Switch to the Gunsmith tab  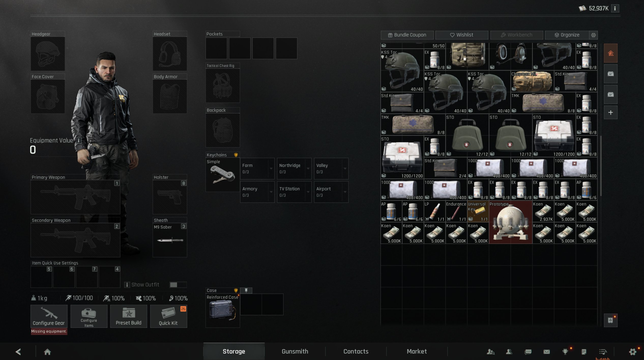tap(295, 351)
